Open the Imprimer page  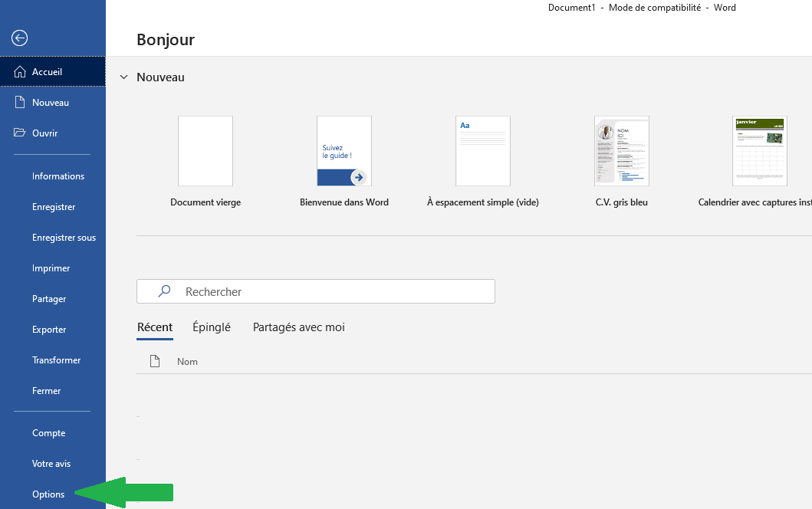[x=53, y=268]
